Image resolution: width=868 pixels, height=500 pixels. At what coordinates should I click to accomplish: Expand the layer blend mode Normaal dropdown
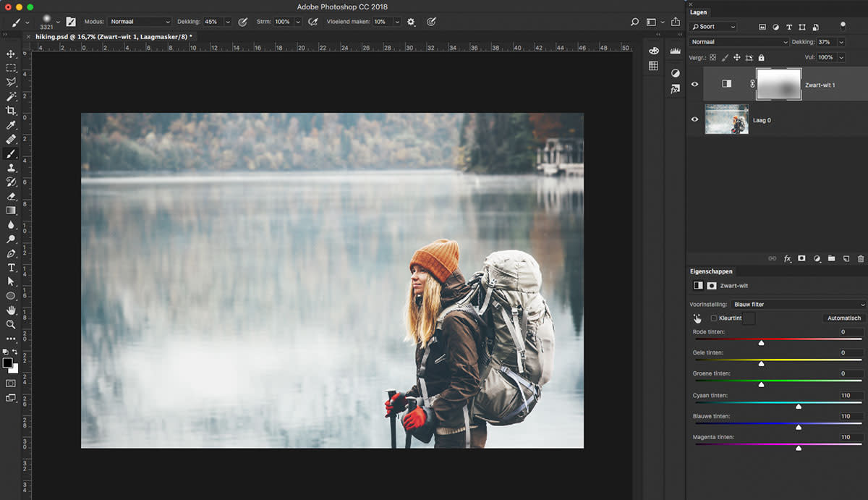coord(739,42)
